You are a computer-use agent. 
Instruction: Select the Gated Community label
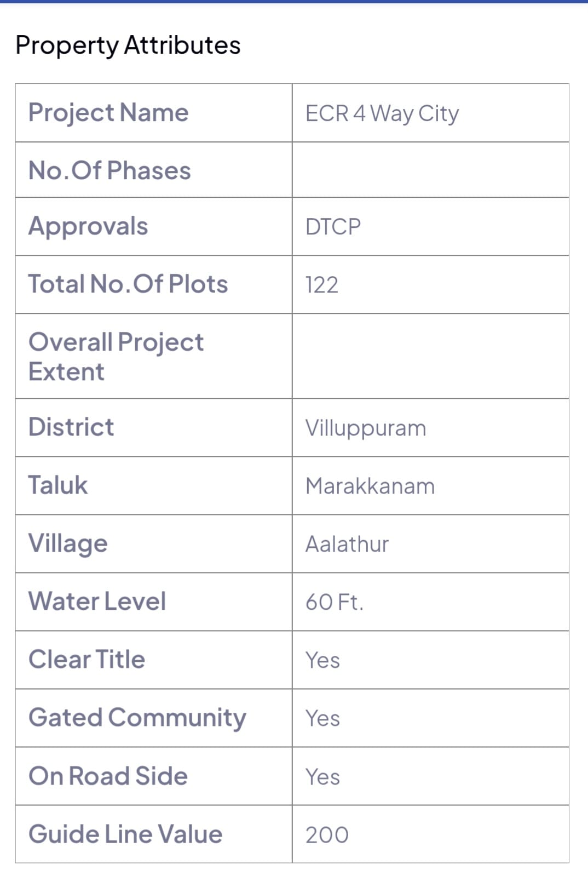137,718
